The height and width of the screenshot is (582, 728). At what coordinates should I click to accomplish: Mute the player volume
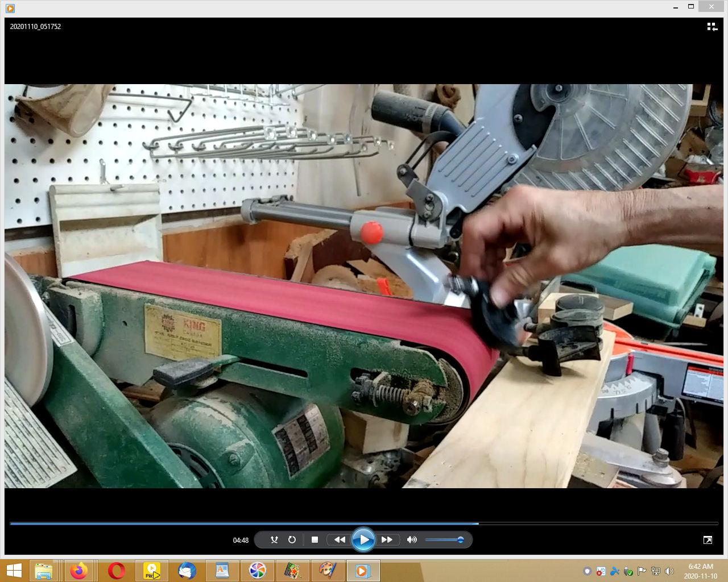tap(412, 539)
